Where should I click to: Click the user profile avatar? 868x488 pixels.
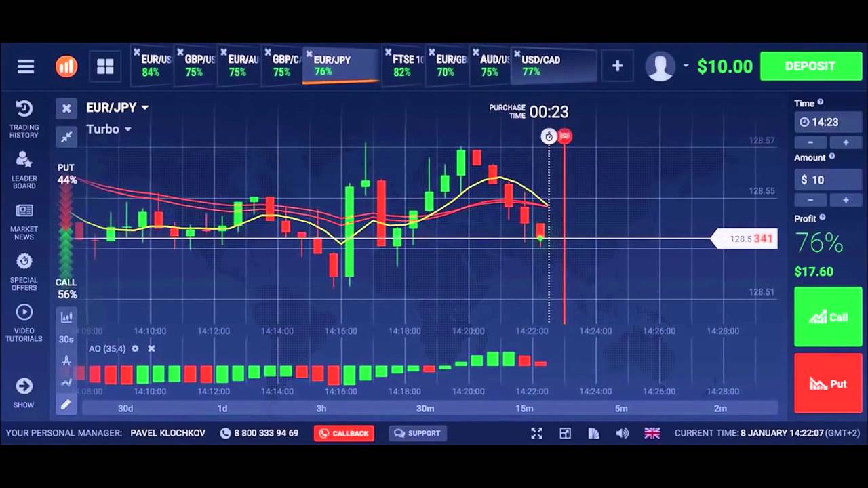tap(660, 66)
